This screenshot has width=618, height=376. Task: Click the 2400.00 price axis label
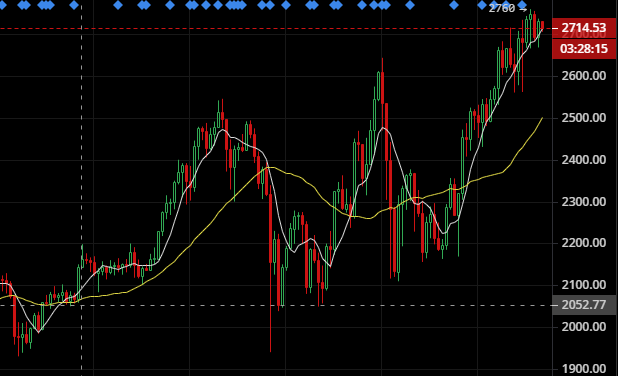coord(584,160)
